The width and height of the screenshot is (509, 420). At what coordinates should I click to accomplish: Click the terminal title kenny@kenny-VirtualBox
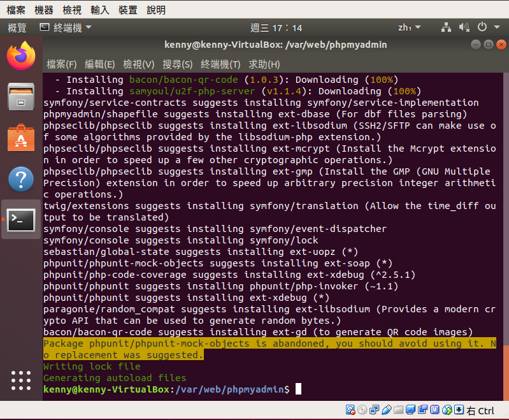click(276, 45)
